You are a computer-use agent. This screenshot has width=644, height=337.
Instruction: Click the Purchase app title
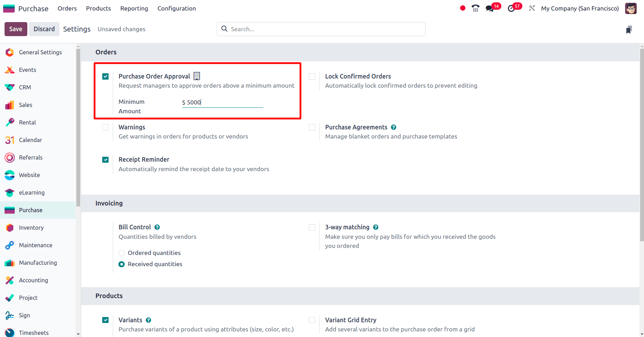pos(33,8)
